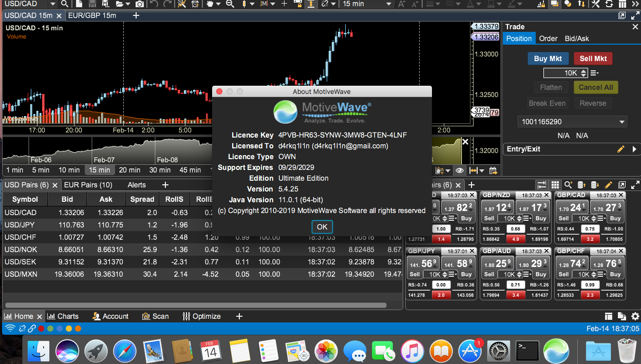Select the USD/JPY row in the watchlist
Viewport: 641px width, 364px height.
(201, 225)
